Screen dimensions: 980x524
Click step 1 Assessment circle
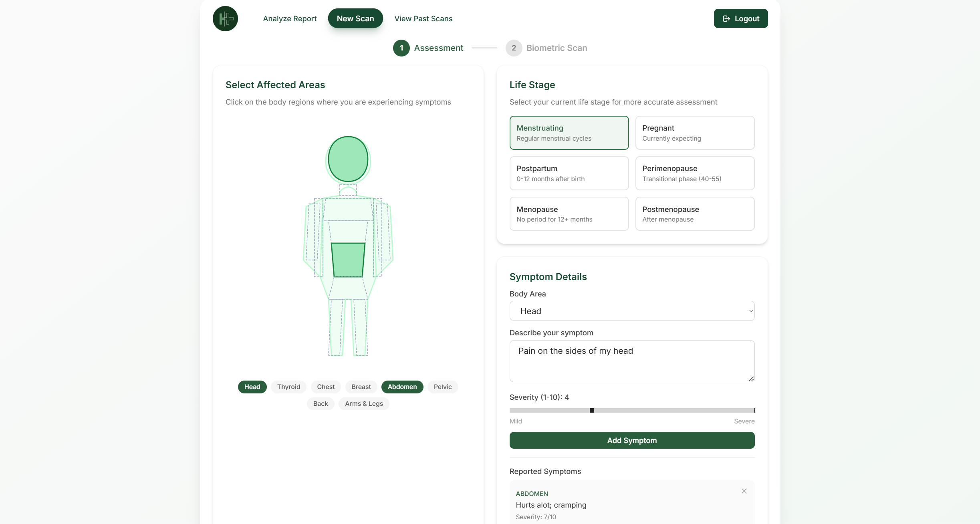click(x=401, y=48)
